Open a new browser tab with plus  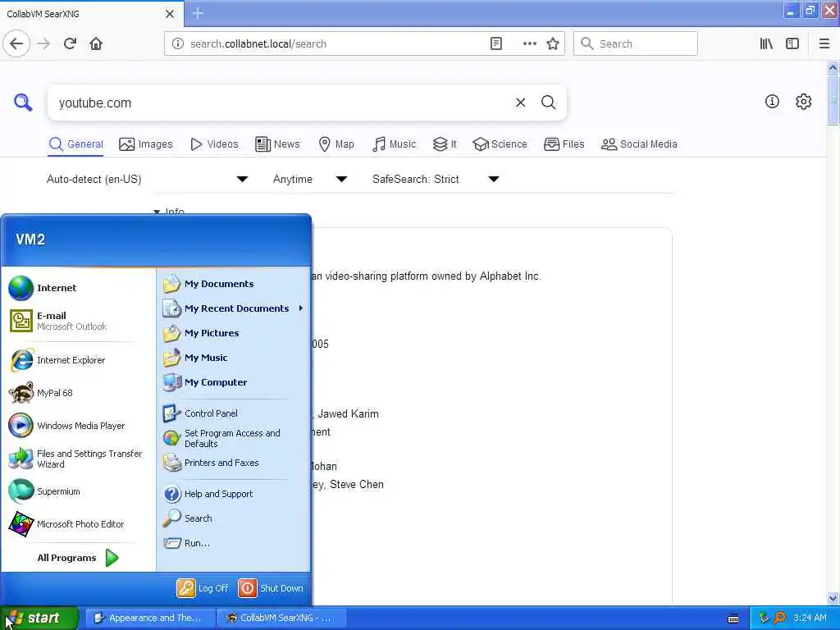pos(198,13)
